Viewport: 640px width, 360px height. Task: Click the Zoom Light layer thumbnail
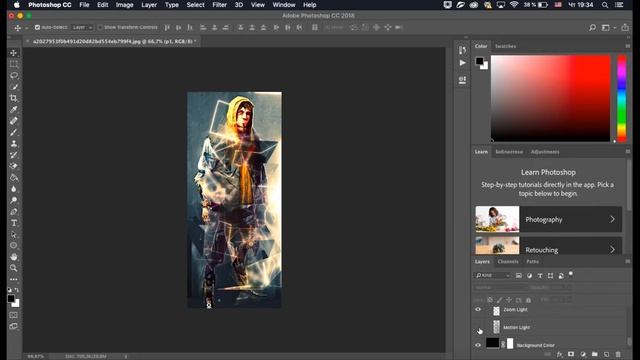(496, 311)
